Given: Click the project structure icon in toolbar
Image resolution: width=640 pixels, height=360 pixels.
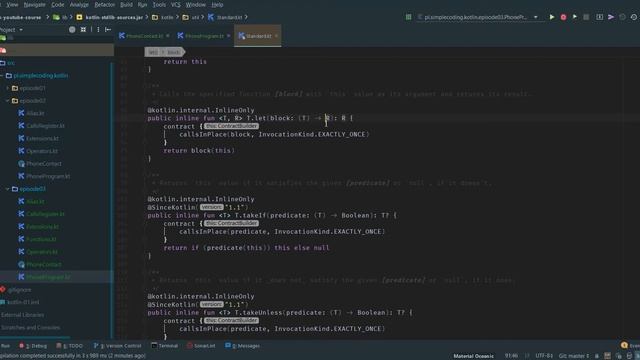Looking at the screenshot, I should click(x=599, y=17).
